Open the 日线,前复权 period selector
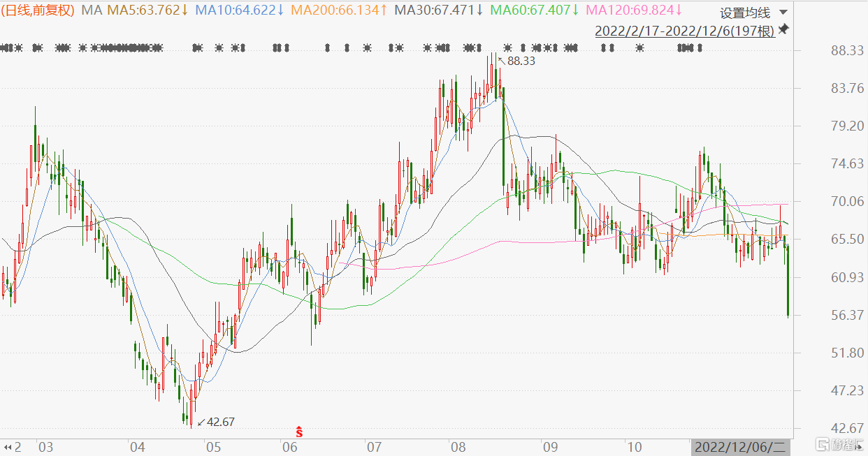The image size is (868, 456). (x=40, y=10)
